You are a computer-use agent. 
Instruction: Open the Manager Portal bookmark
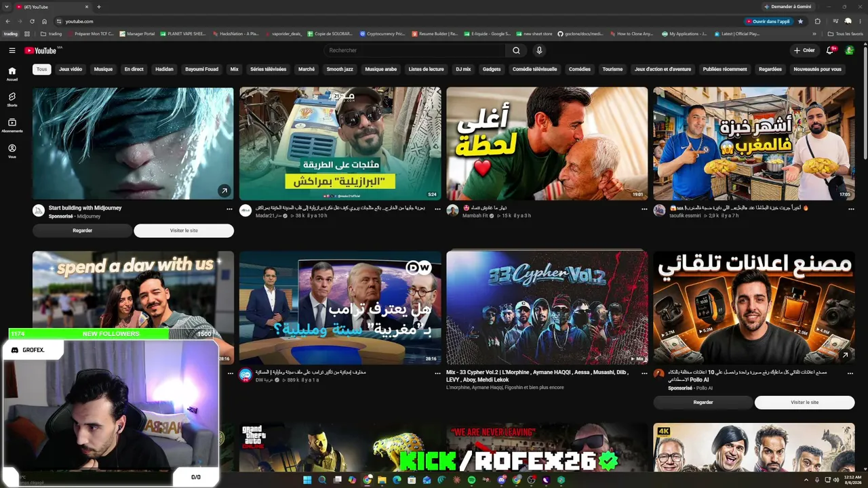pyautogui.click(x=137, y=33)
